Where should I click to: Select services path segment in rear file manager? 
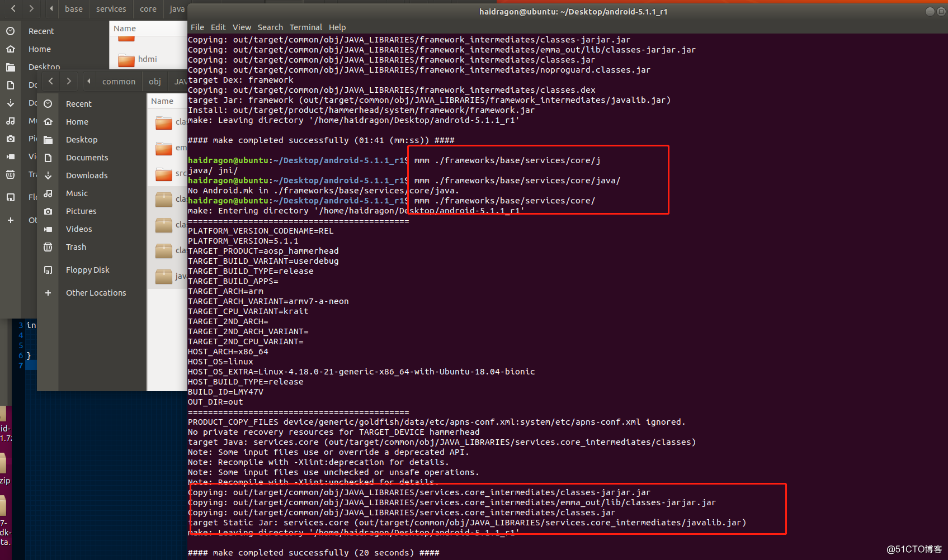click(111, 9)
